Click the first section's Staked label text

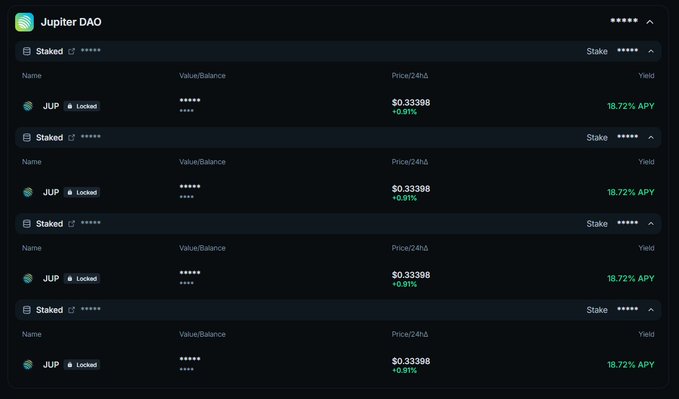[x=49, y=51]
